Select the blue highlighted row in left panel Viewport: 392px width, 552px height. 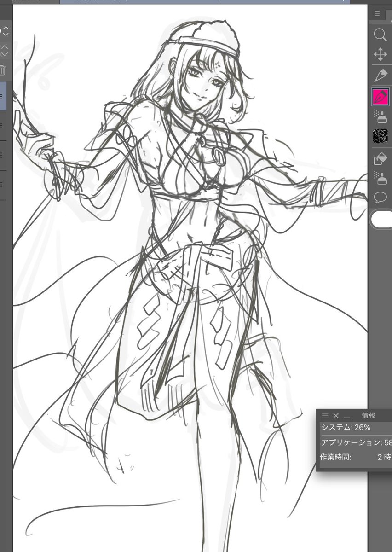pyautogui.click(x=3, y=97)
